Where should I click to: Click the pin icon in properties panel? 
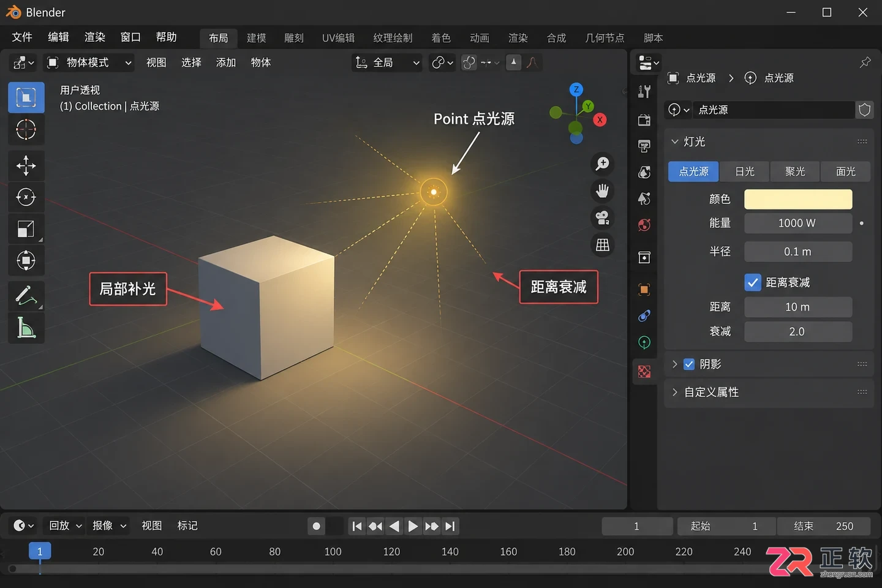(x=865, y=62)
